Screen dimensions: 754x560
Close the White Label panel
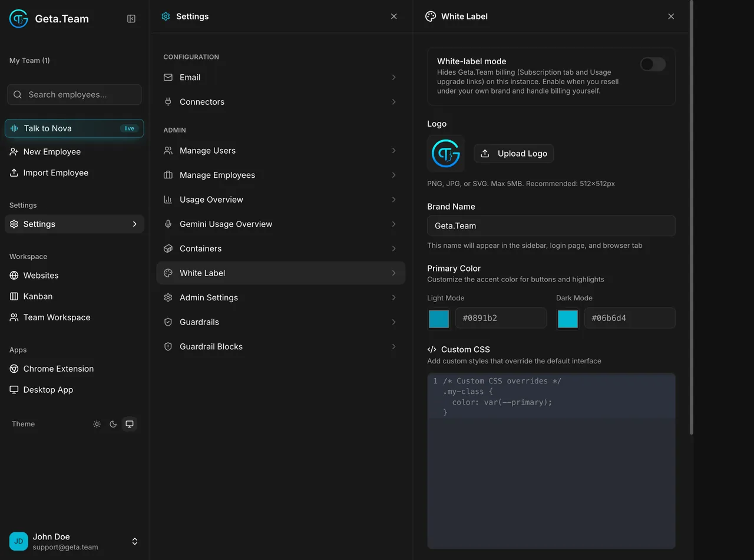point(671,16)
